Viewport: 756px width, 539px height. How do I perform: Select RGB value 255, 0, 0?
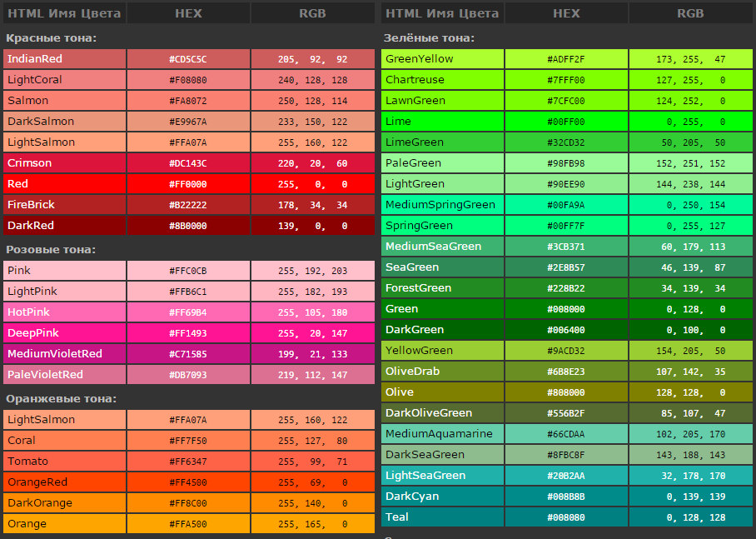coord(312,184)
